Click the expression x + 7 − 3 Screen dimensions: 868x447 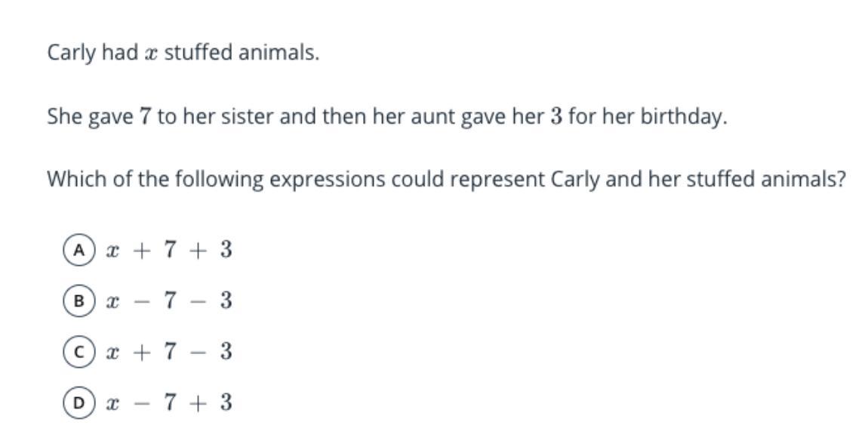[169, 352]
